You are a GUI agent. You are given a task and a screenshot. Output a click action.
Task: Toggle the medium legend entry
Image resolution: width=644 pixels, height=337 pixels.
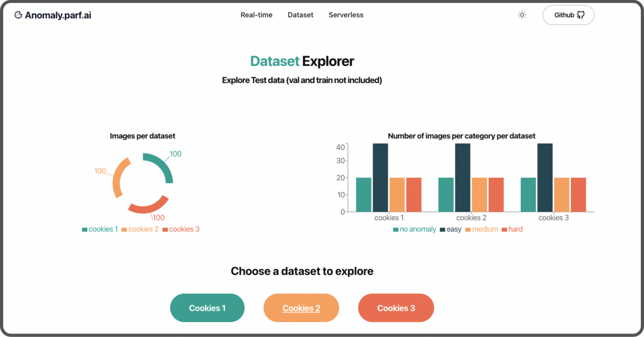pos(481,229)
